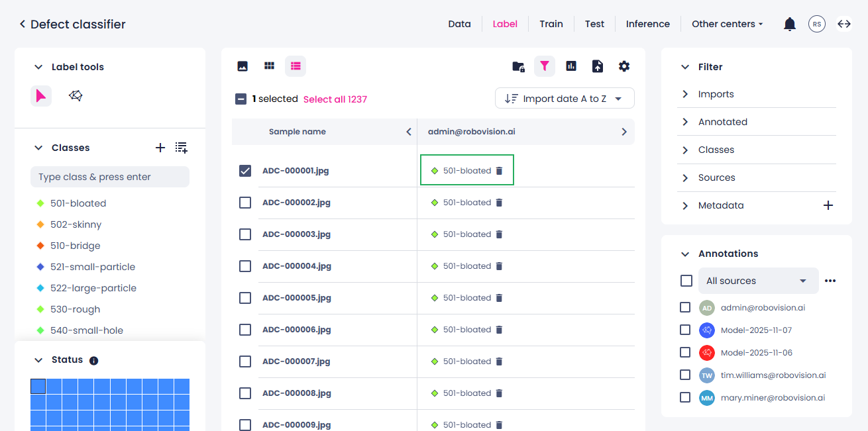868x431 pixels.
Task: Open the add class list icon
Action: tap(182, 148)
